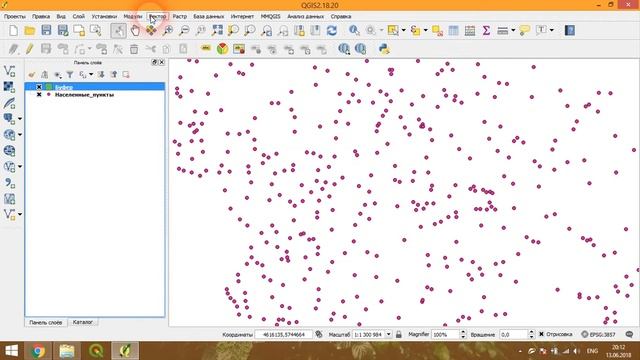
Task: Open the Windows Start button
Action: [11, 351]
